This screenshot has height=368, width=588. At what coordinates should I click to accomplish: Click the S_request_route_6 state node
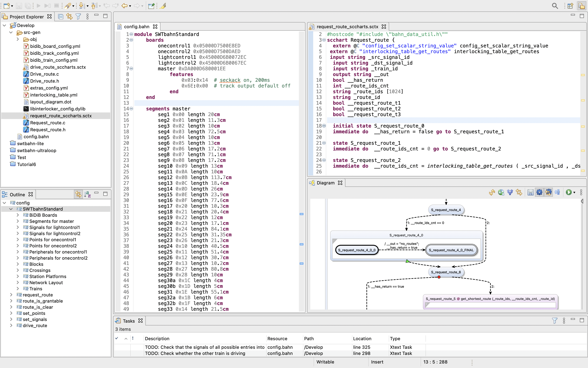pos(446,272)
